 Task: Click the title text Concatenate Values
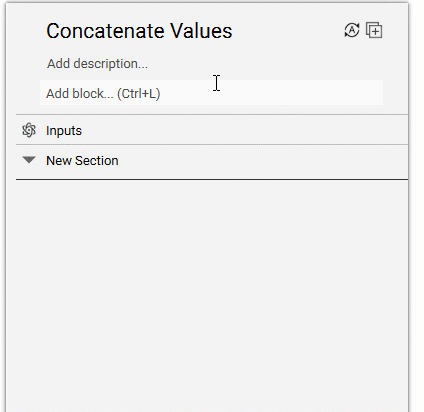click(x=139, y=31)
